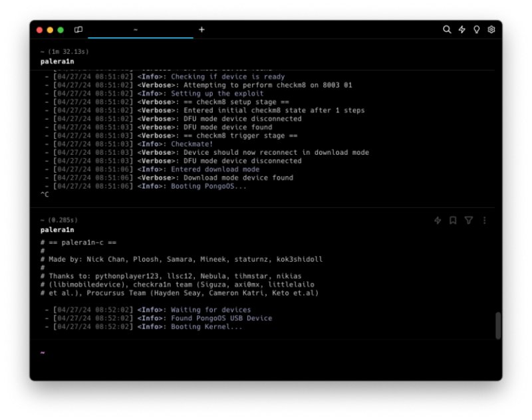Select "Attempting to perform checkm8 on 8003 01" line
This screenshot has height=420, width=532.
pyautogui.click(x=198, y=85)
